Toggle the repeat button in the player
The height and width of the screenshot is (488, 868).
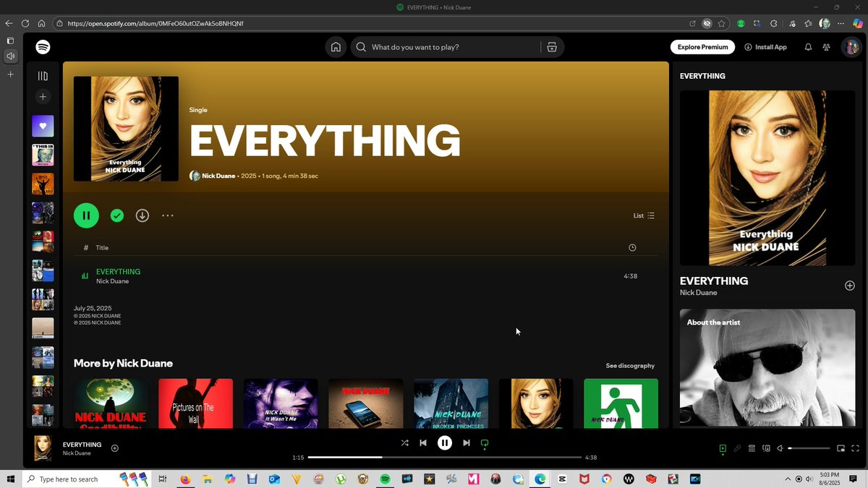485,443
